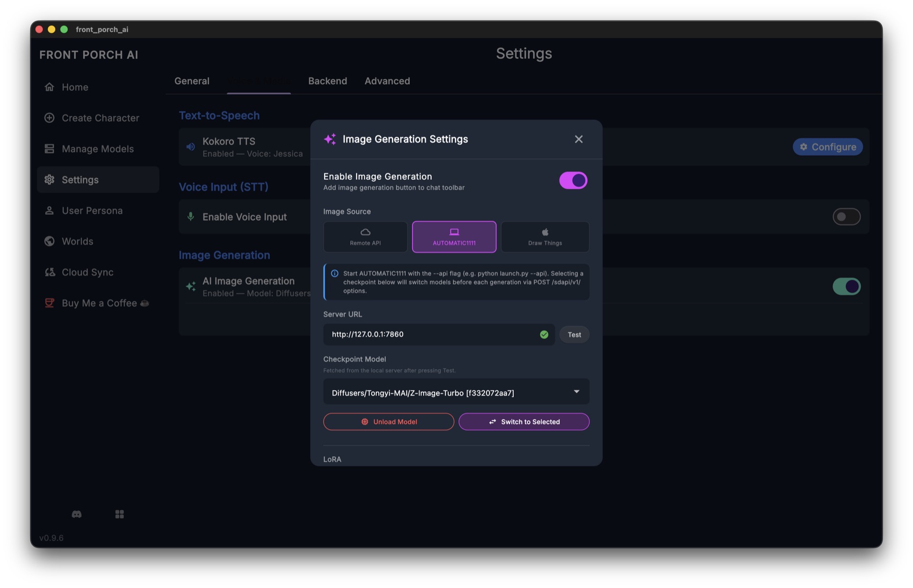Select Draw Things image source
The width and height of the screenshot is (913, 588).
pos(545,237)
